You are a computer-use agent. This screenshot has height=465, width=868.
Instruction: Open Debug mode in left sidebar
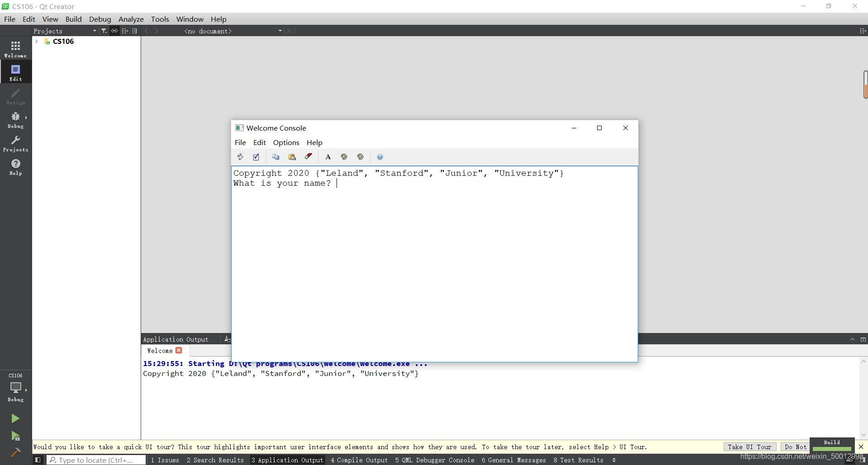15,119
